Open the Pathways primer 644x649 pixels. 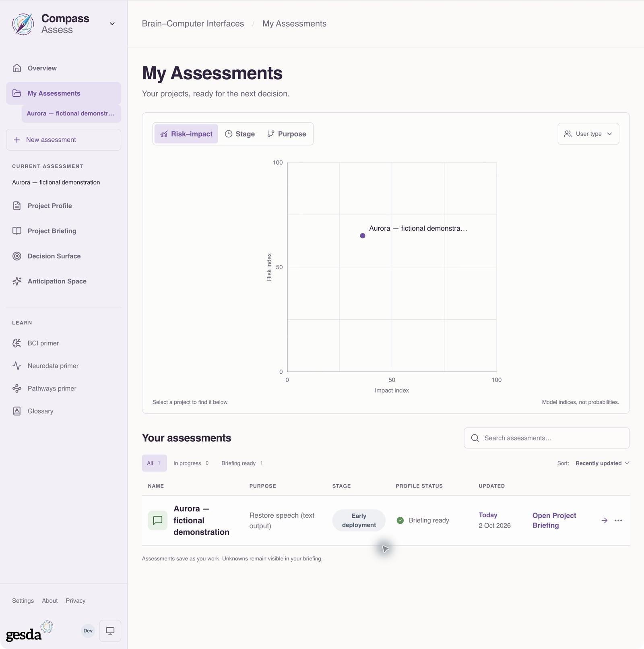point(64,389)
